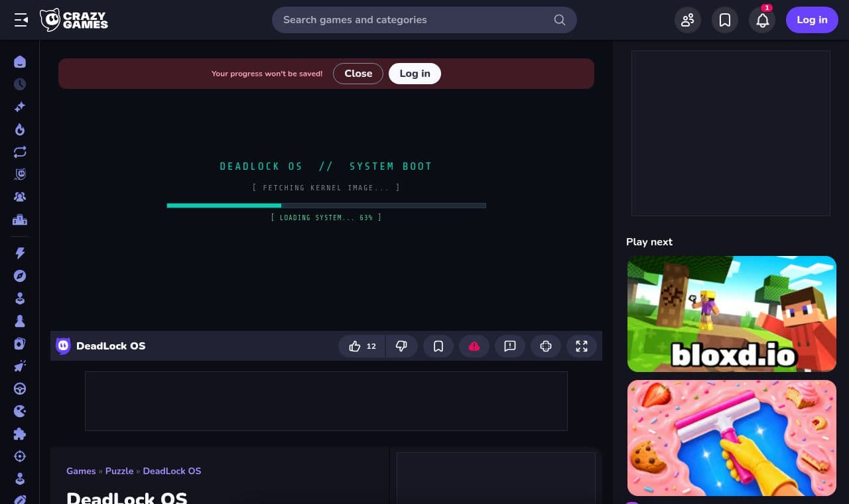Open saved games bookmark in header
Screen dimensions: 849x504
[x=725, y=20]
